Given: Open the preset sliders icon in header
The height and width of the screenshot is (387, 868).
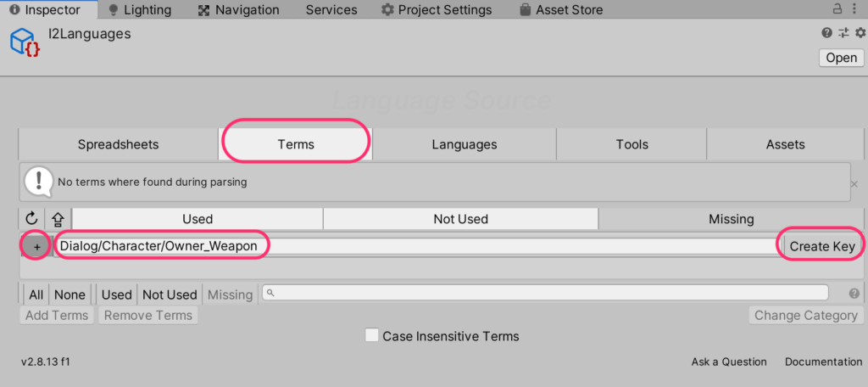Looking at the screenshot, I should 843,33.
